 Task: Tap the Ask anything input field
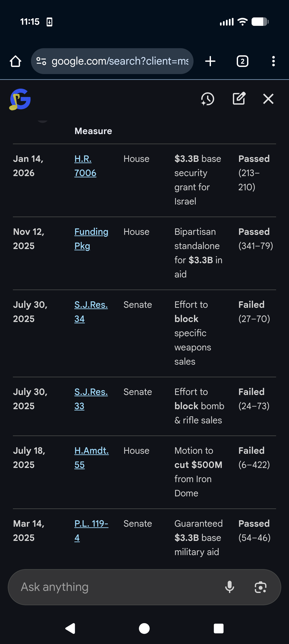pos(112,587)
